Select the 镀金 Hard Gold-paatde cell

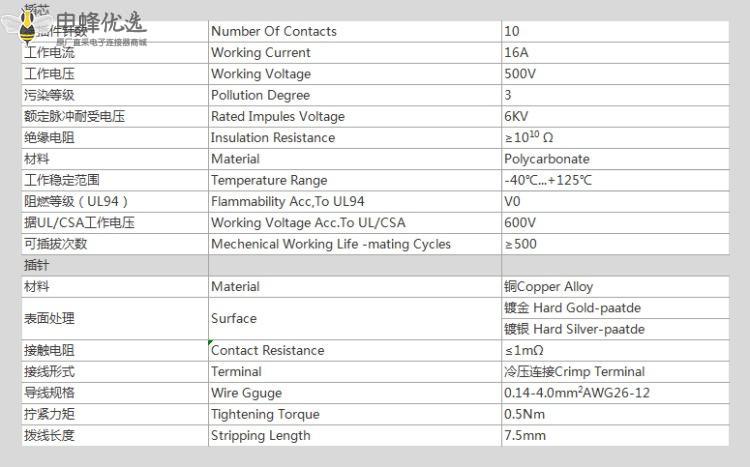[572, 307]
